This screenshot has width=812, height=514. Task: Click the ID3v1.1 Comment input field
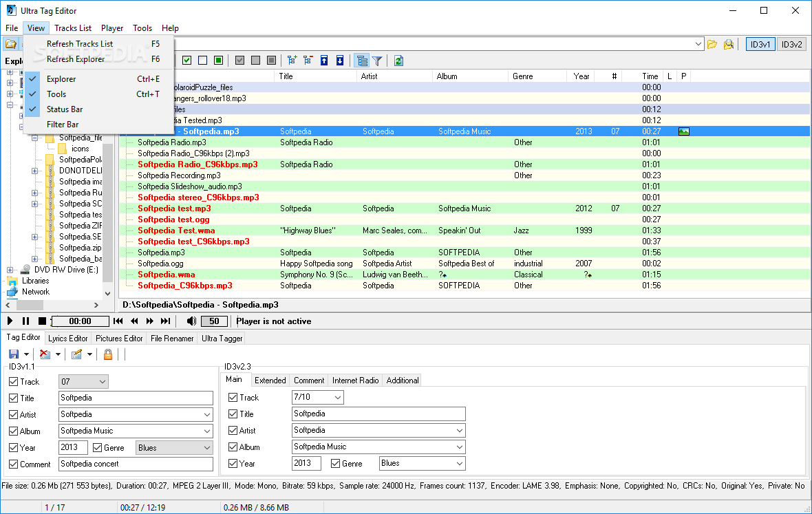(136, 464)
